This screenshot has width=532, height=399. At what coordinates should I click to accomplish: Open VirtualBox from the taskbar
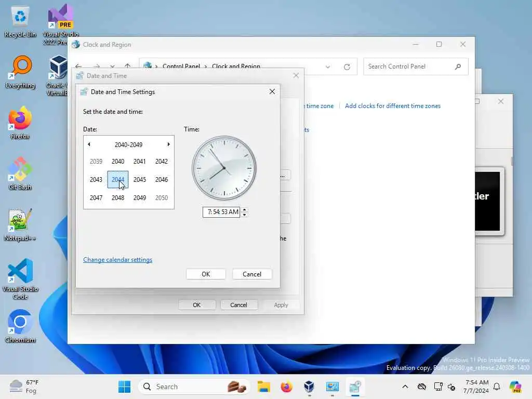(309, 387)
